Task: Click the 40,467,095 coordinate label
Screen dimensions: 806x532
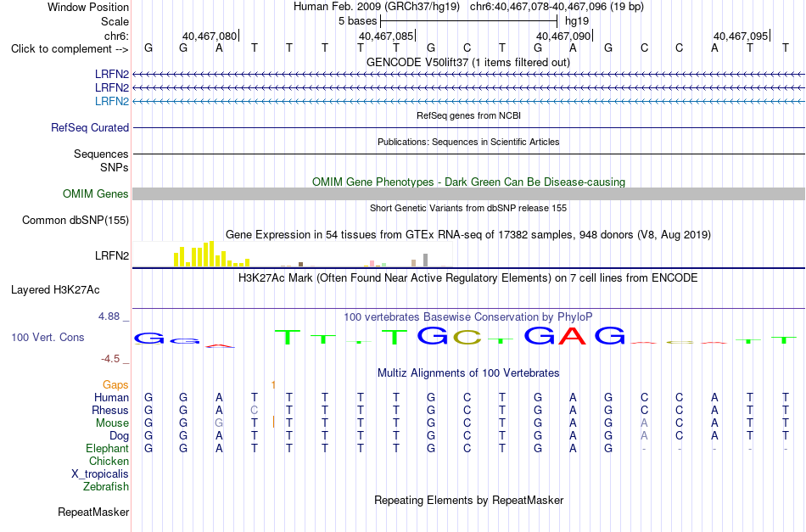Action: [740, 36]
